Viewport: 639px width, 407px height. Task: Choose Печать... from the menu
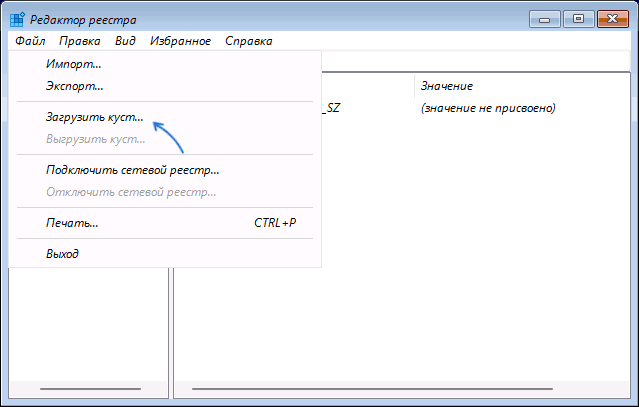72,222
